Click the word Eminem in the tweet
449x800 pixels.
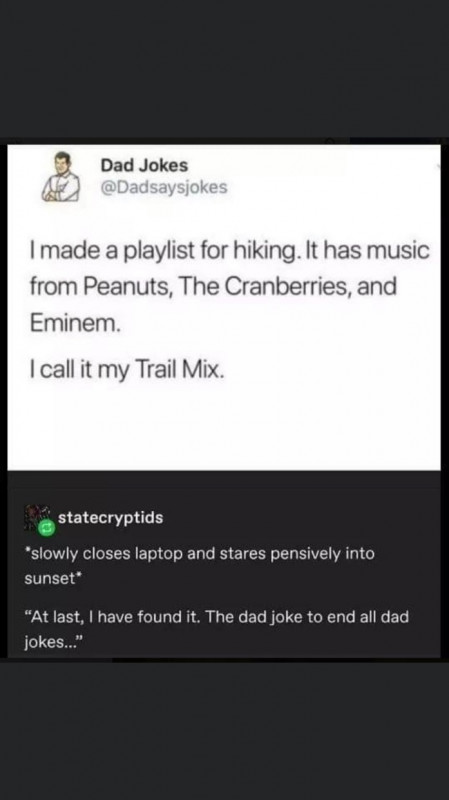(75, 323)
